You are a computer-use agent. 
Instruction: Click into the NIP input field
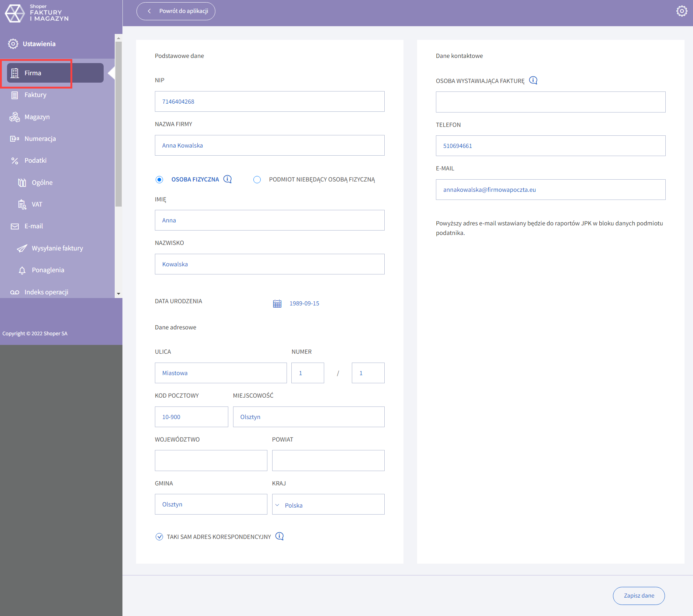[x=269, y=101]
